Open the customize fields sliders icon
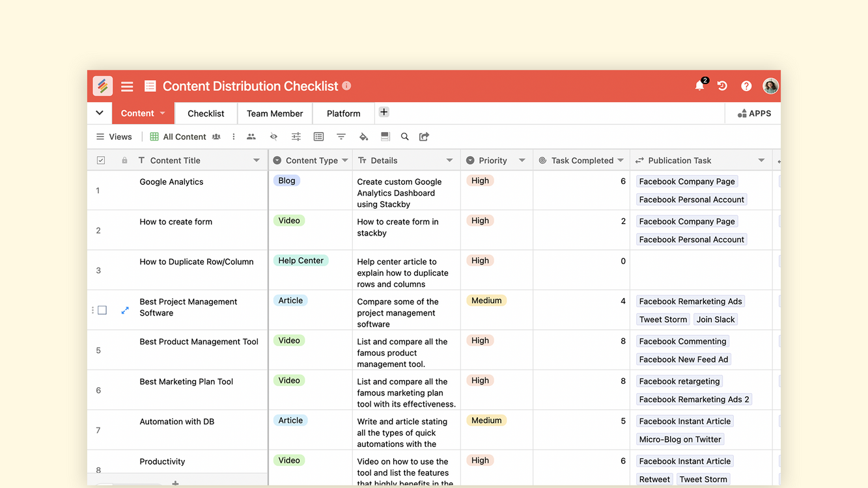Viewport: 868px width, 488px height. click(296, 137)
